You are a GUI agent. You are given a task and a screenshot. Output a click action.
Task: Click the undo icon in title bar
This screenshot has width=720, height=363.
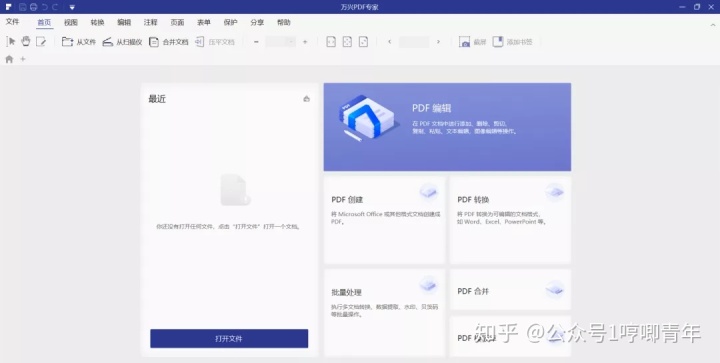point(45,7)
